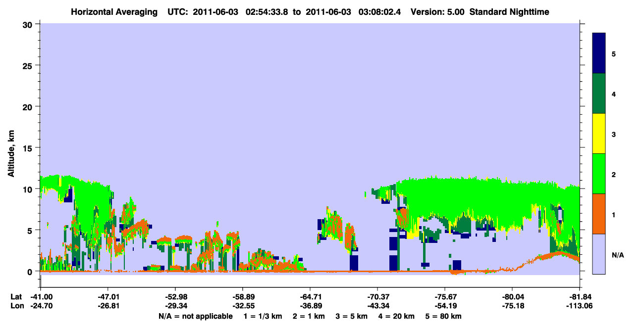Image resolution: width=644 pixels, height=330 pixels.
Task: Click the -43.34 longitude axis value
Action: tap(377, 306)
